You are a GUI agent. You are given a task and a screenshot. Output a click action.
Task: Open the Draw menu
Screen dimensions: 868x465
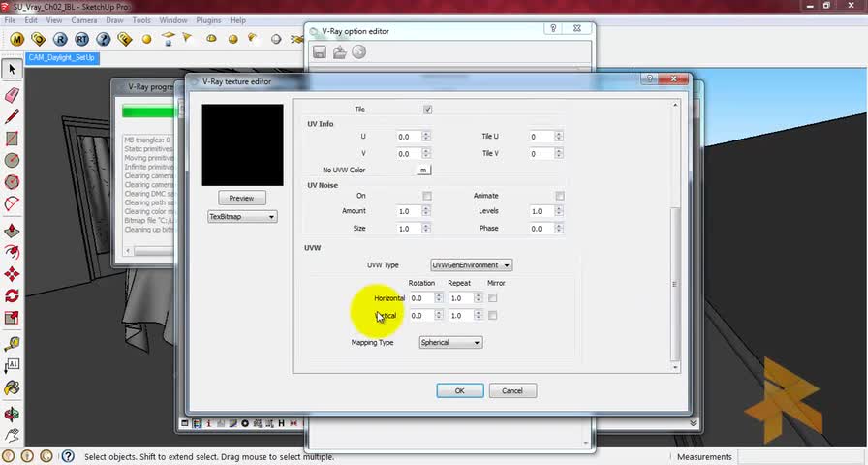(x=114, y=20)
